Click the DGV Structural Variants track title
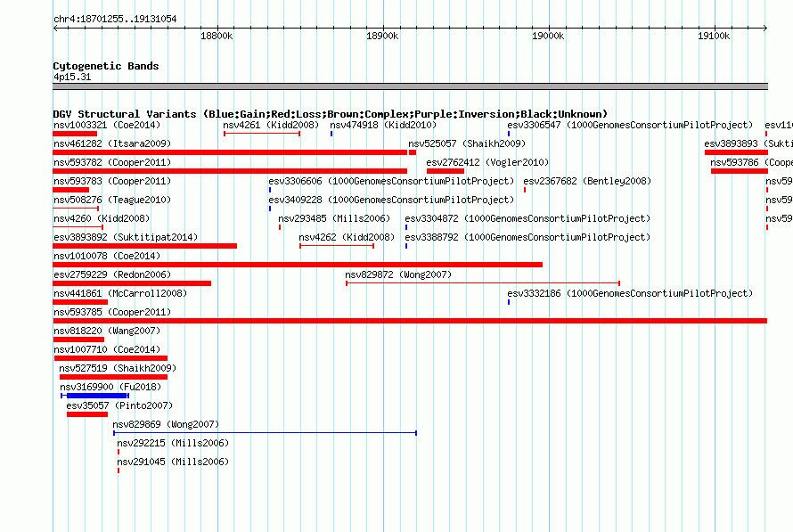The height and width of the screenshot is (532, 793). pos(331,114)
